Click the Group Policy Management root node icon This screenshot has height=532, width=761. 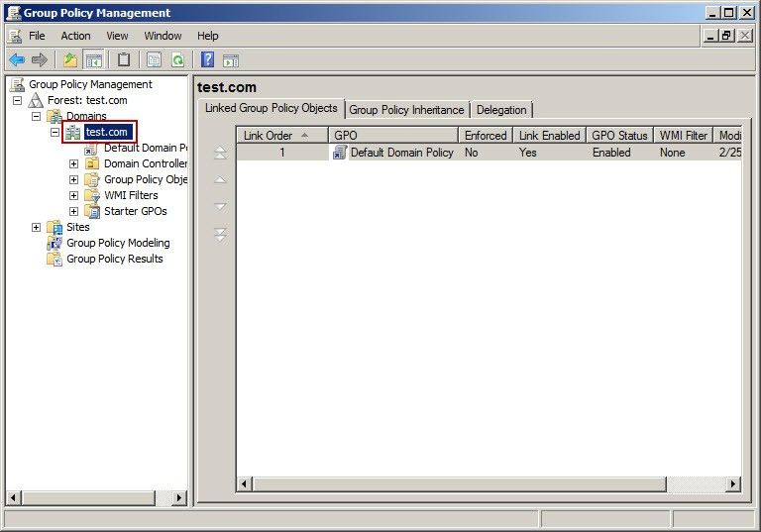point(17,84)
